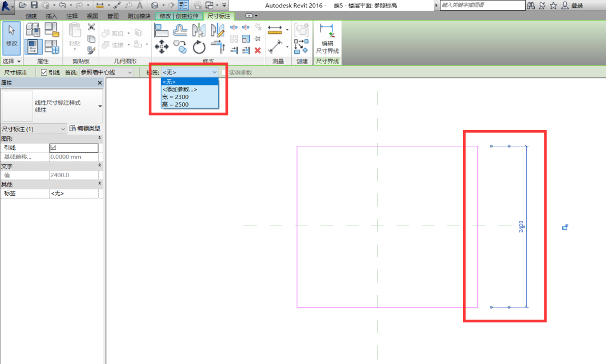
Task: Open the 视图 ribbon tab
Action: click(93, 16)
